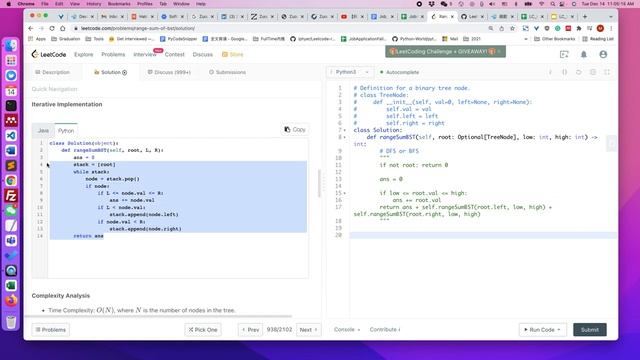Open the Other Bookmarks folder
Image resolution: width=640 pixels, height=360 pixels.
554,39
